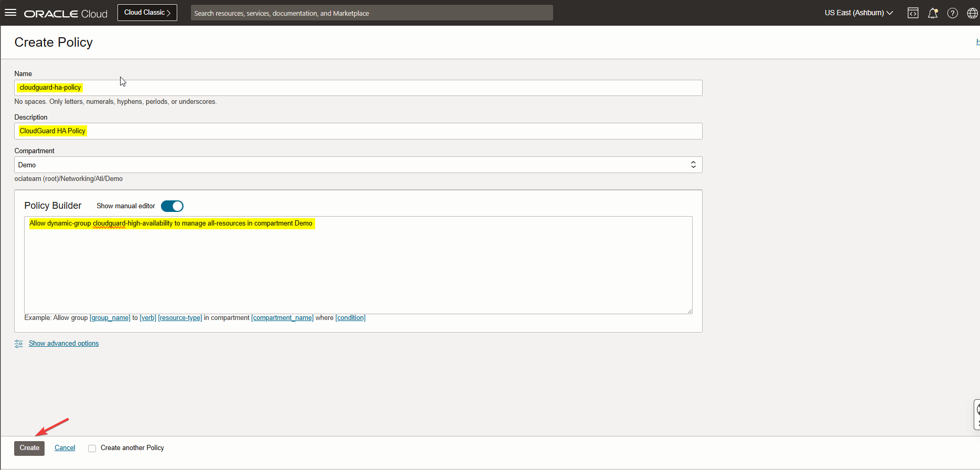Image resolution: width=980 pixels, height=470 pixels.
Task: Open the help question mark icon
Action: coord(952,13)
